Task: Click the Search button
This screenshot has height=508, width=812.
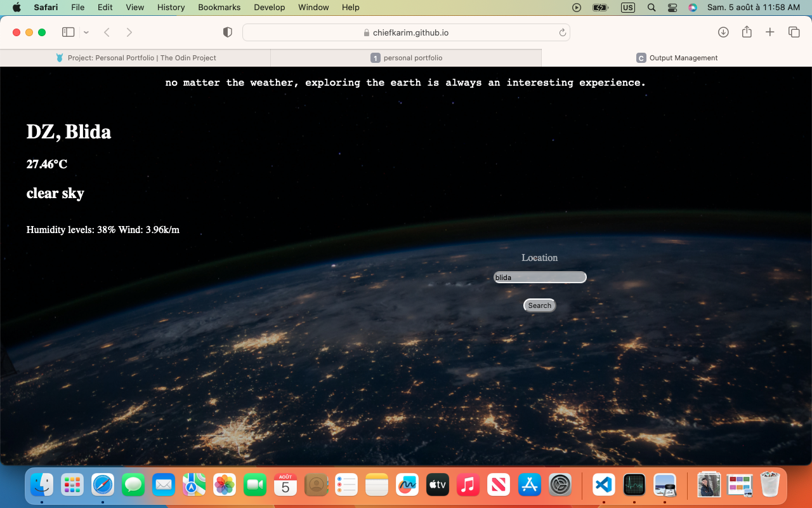Action: [x=540, y=305]
